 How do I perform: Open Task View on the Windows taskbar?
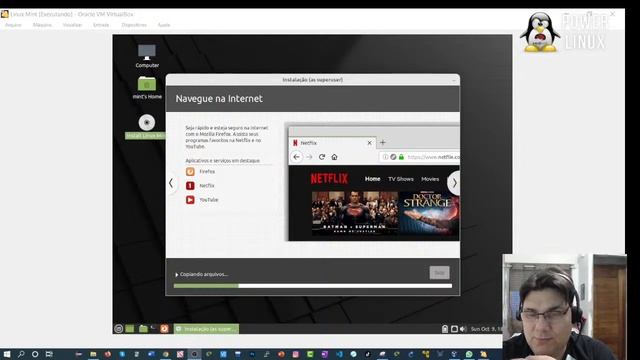(49, 354)
